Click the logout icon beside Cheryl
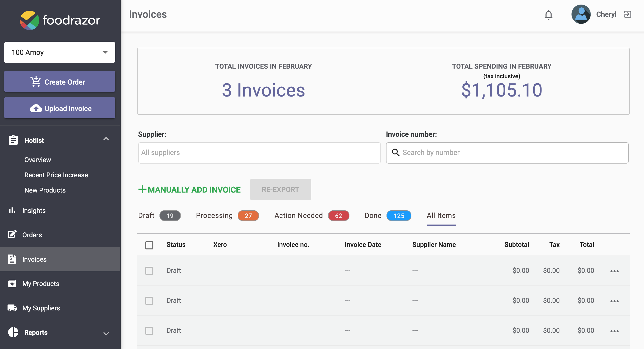644x349 pixels. click(x=627, y=14)
